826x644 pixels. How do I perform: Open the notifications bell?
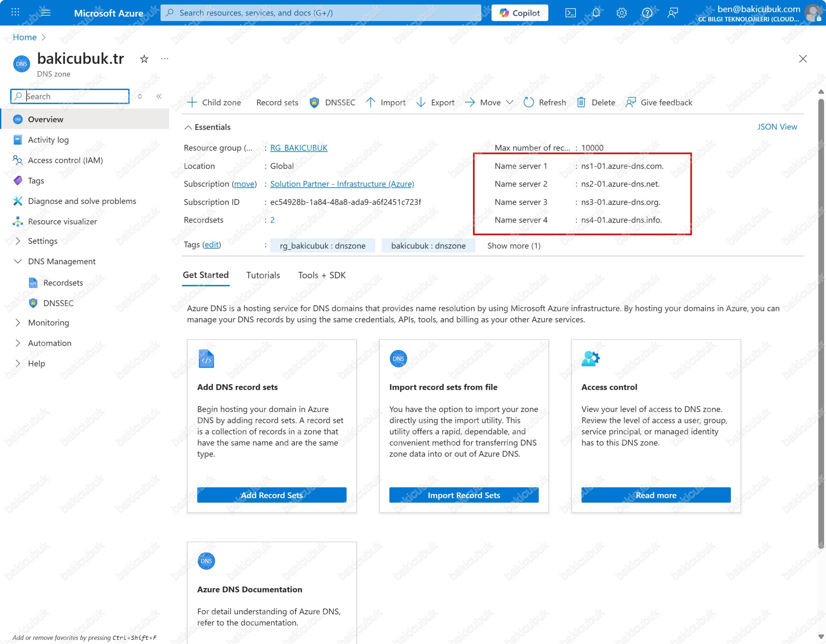click(x=596, y=13)
